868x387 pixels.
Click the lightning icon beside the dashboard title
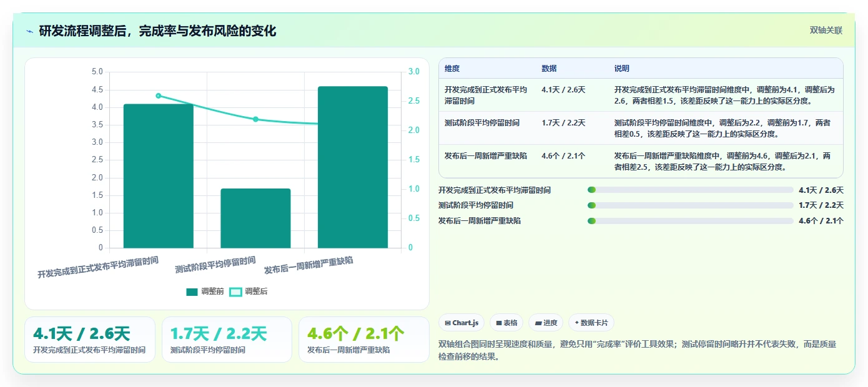pos(30,31)
